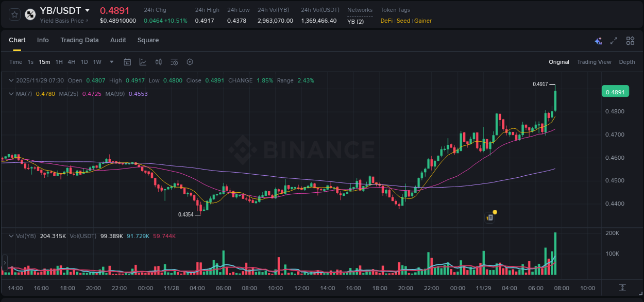The height and width of the screenshot is (302, 644).
Task: Open the Square tab
Action: tap(148, 40)
